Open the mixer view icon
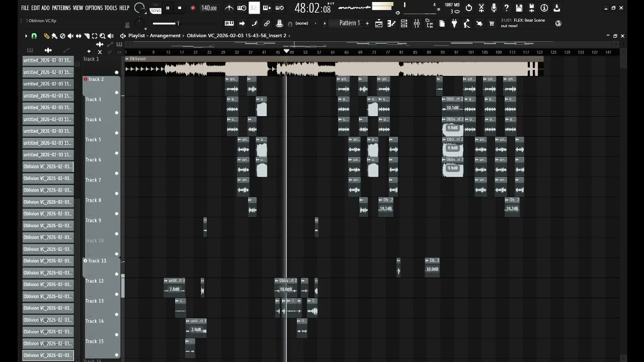This screenshot has width=644, height=362. click(417, 24)
